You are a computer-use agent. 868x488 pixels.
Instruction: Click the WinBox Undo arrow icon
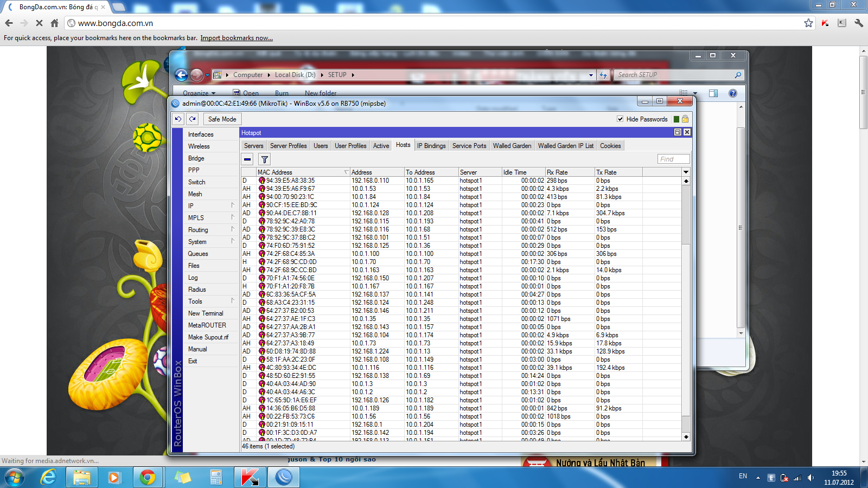pyautogui.click(x=178, y=119)
